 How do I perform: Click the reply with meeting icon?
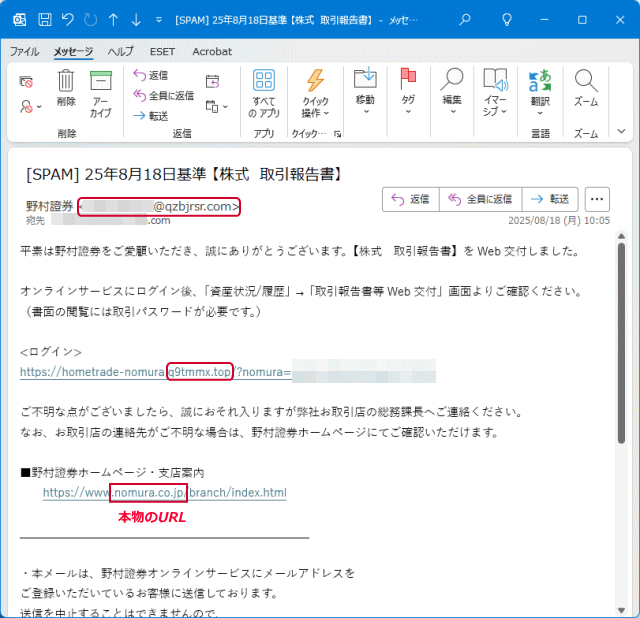(212, 82)
